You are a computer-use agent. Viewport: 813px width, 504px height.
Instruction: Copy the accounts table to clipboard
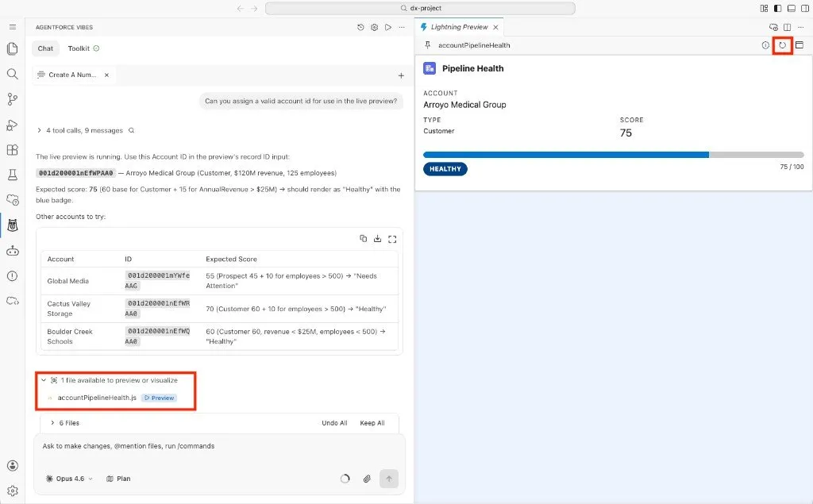tap(364, 239)
